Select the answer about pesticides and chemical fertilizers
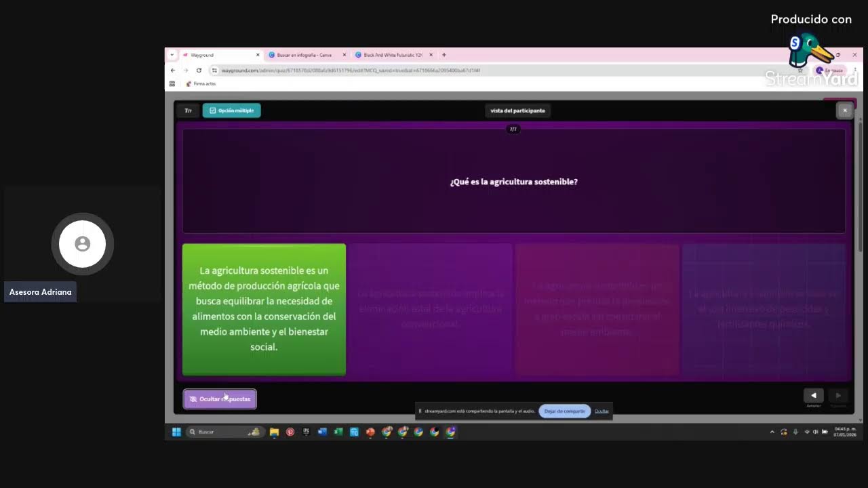Screen dimensions: 868x488 click(x=764, y=309)
